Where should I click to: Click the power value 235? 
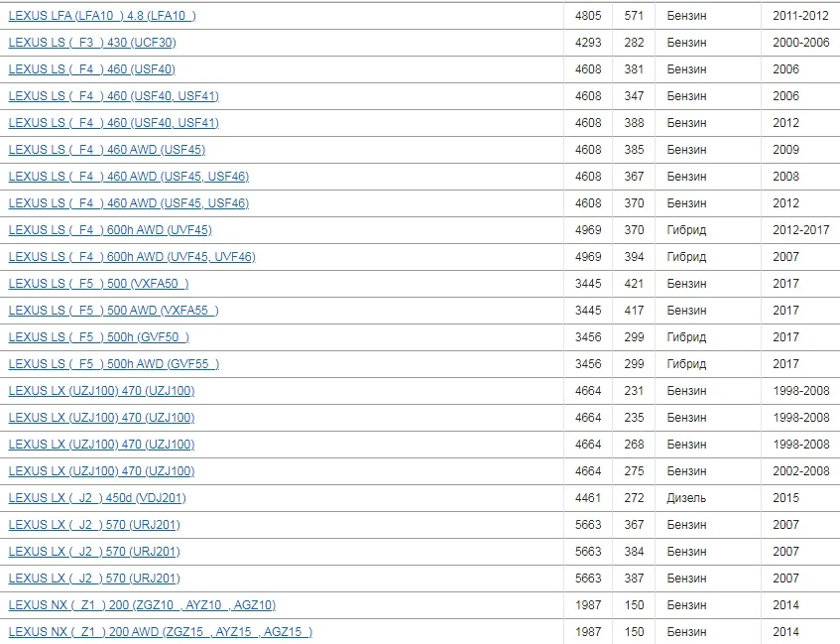tap(634, 418)
